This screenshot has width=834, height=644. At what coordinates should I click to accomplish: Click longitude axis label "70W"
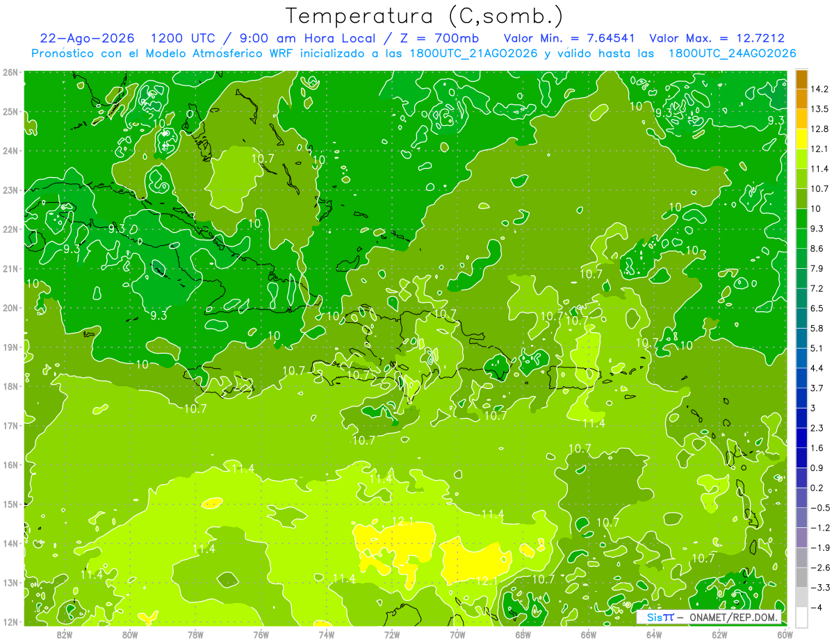pyautogui.click(x=457, y=635)
